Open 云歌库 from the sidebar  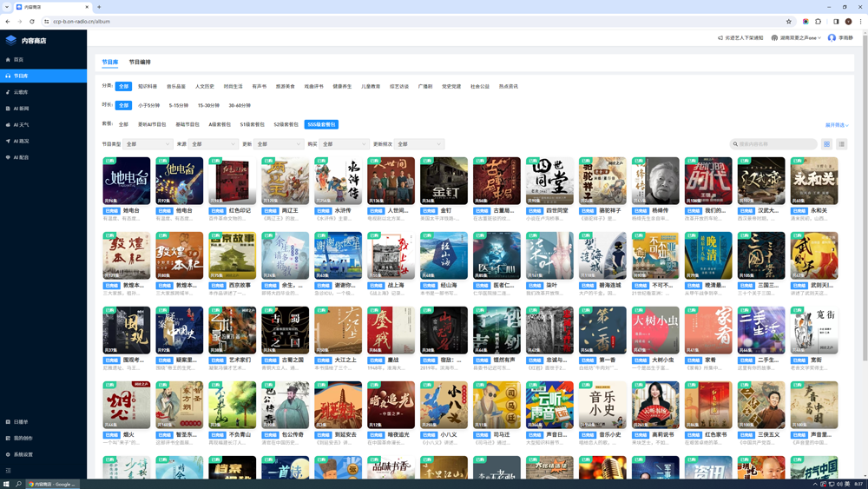[20, 92]
